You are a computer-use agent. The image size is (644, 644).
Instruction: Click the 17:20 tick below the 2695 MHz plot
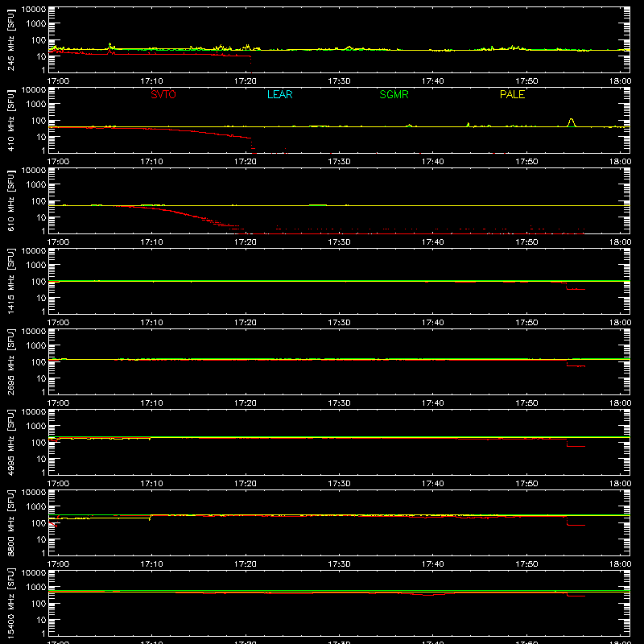tap(246, 403)
